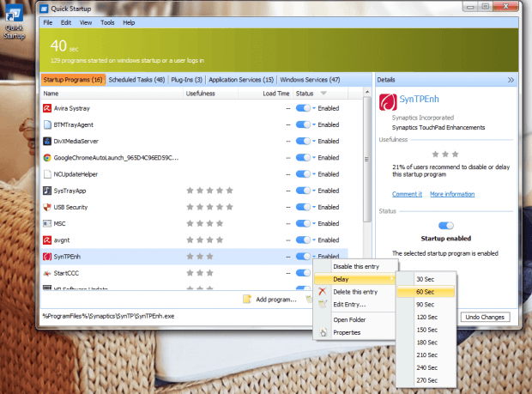Open status dropdown arrow for GoogleChromeAutoLaunch
532x394 pixels.
[x=314, y=157]
